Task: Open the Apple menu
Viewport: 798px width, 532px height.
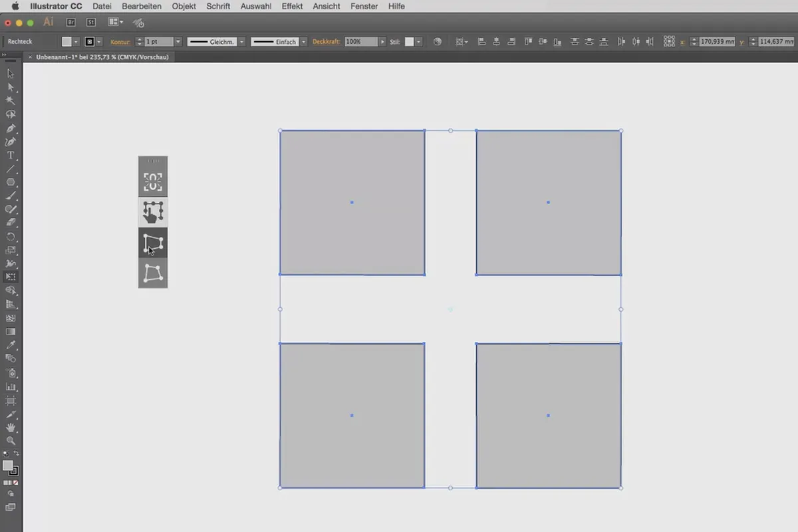Action: click(x=15, y=6)
